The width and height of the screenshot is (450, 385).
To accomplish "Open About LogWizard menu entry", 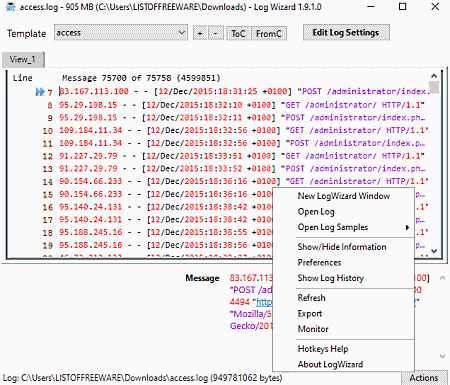I will click(344, 364).
